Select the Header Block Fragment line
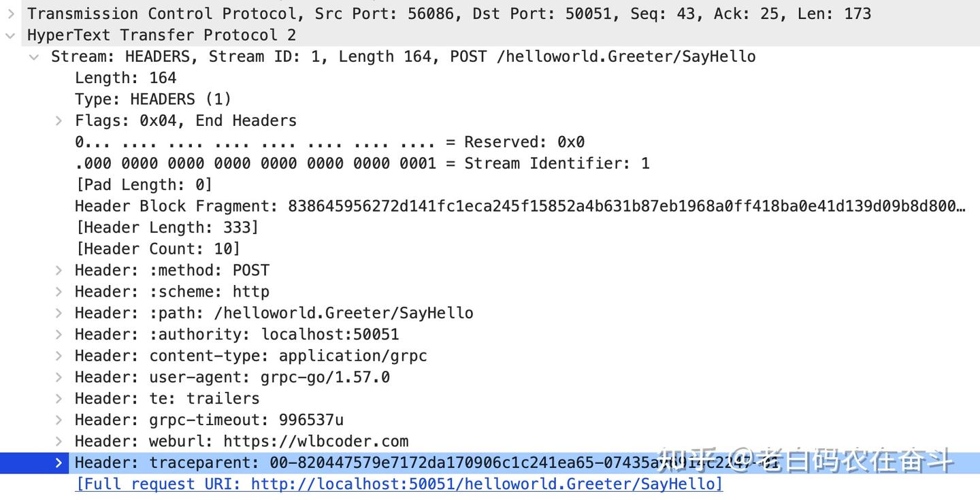 point(520,206)
